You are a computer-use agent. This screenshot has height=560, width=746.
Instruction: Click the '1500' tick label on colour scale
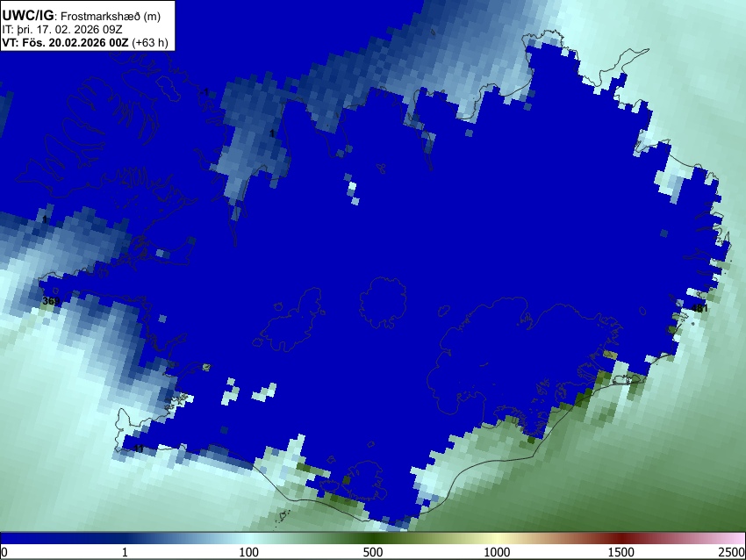coord(621,552)
